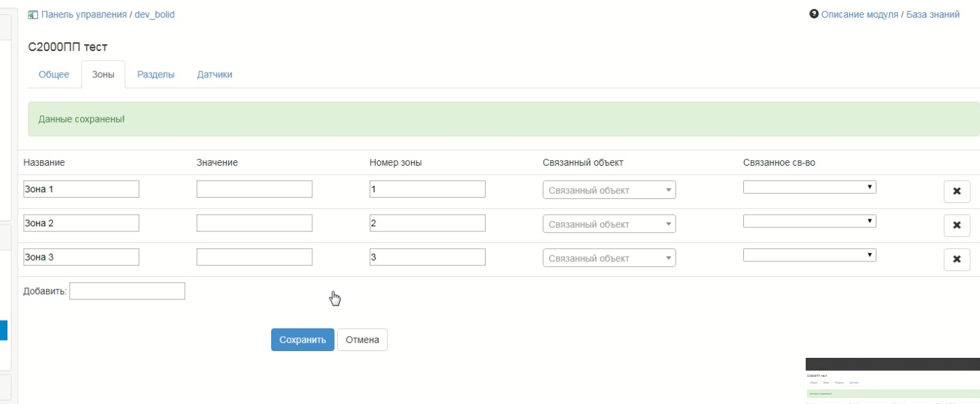980x404 pixels.
Task: Click the preview thumbnail in the corner
Action: click(892, 380)
